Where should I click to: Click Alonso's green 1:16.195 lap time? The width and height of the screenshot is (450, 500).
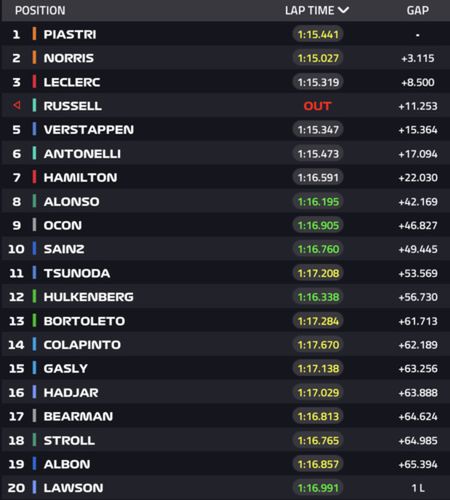point(318,201)
